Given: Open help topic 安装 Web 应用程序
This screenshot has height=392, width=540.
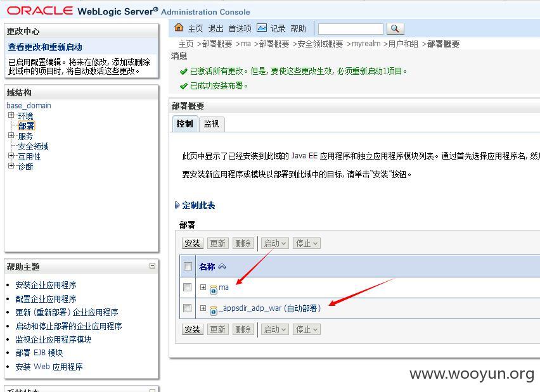Looking at the screenshot, I should coord(49,367).
